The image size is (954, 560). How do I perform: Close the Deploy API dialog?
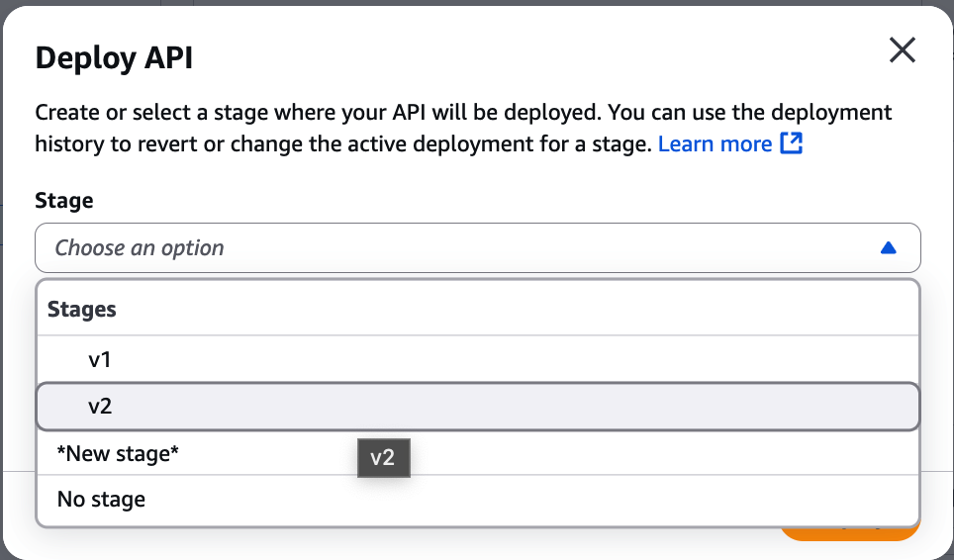click(x=902, y=50)
